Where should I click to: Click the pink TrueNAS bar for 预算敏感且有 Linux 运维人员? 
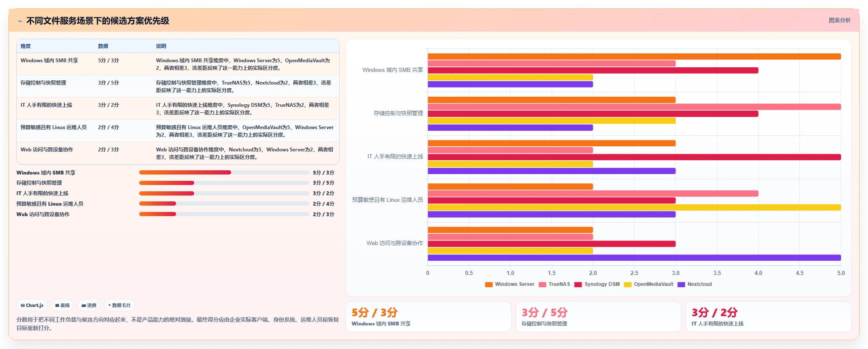coord(593,193)
